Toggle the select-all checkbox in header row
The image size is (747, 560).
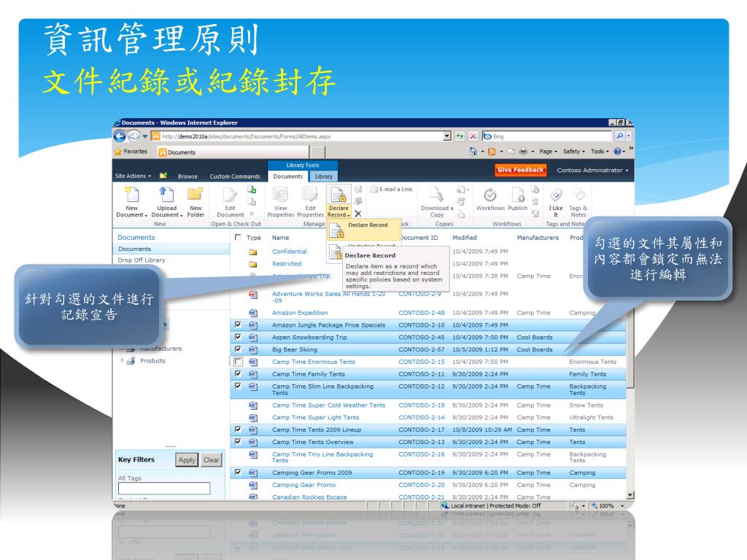point(238,237)
